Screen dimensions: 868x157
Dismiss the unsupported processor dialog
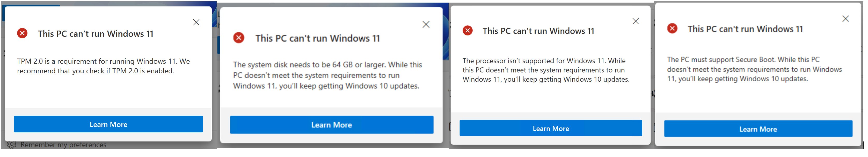click(636, 21)
